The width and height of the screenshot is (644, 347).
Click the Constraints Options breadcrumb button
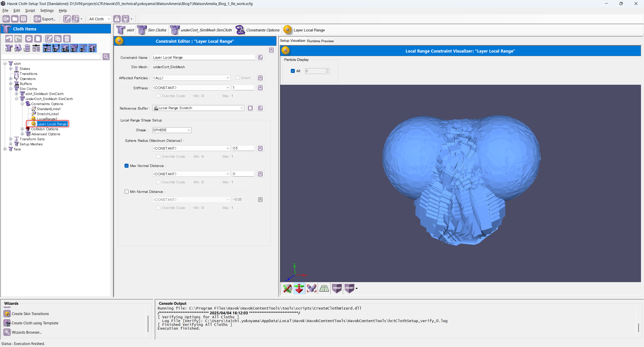pos(258,30)
